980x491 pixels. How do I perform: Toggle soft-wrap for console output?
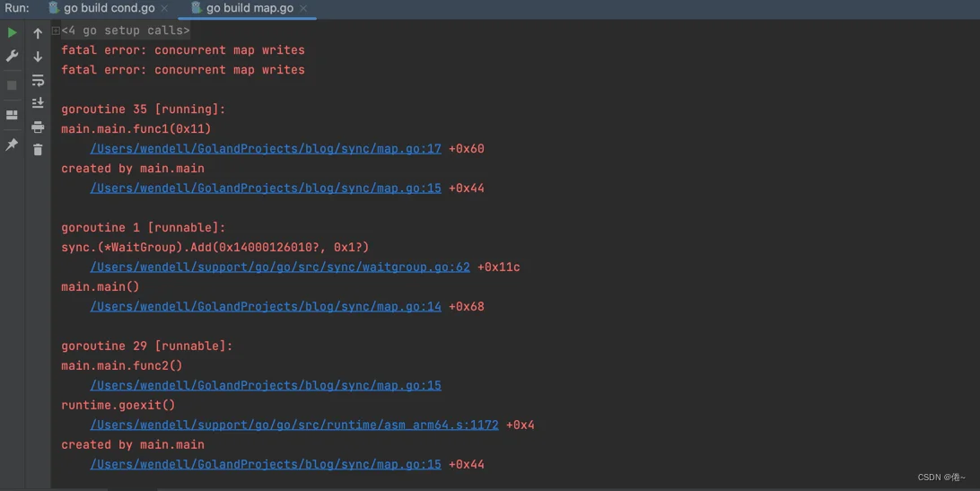tap(38, 80)
